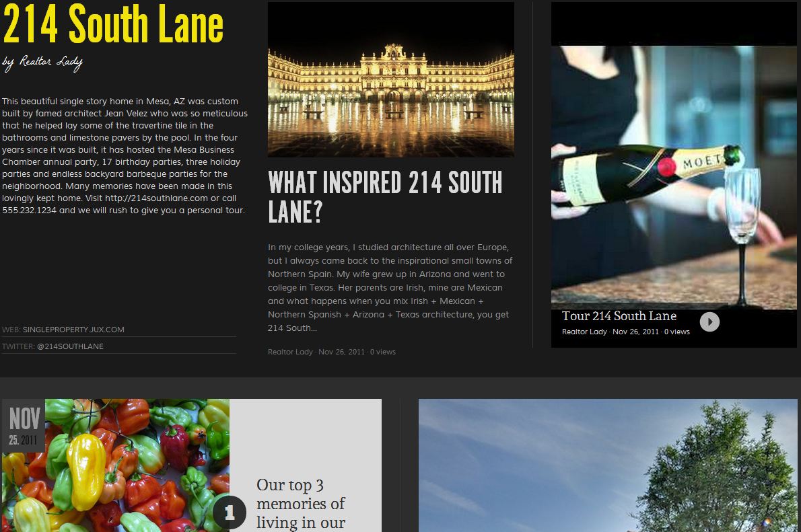The image size is (801, 532).
Task: Open 'Our top 3 memories of living' post
Action: click(301, 503)
